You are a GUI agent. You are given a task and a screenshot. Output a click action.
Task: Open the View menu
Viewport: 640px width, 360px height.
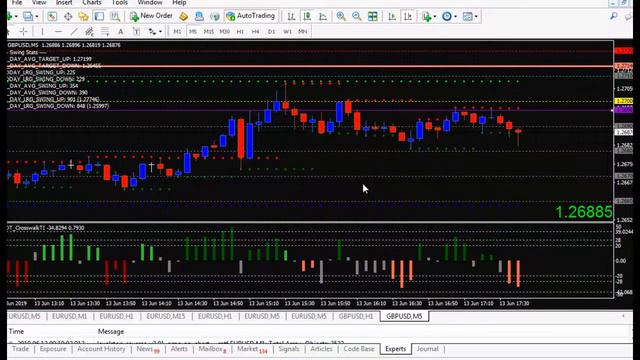39,2
